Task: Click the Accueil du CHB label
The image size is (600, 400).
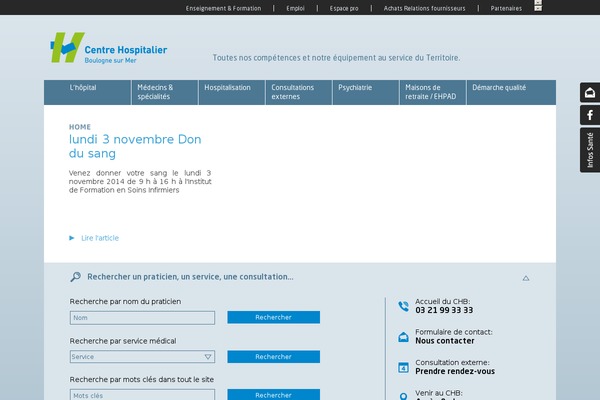Action: 443,302
